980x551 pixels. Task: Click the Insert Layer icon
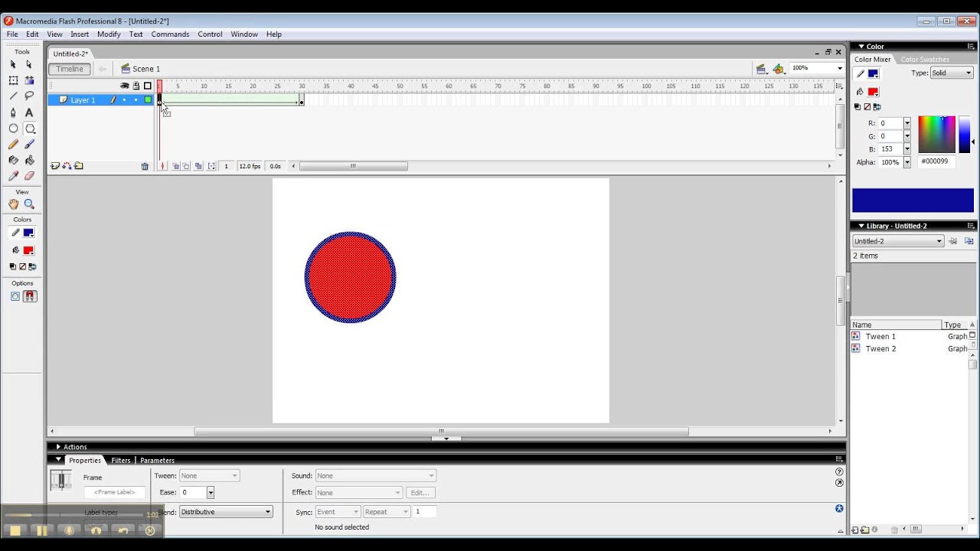point(55,166)
